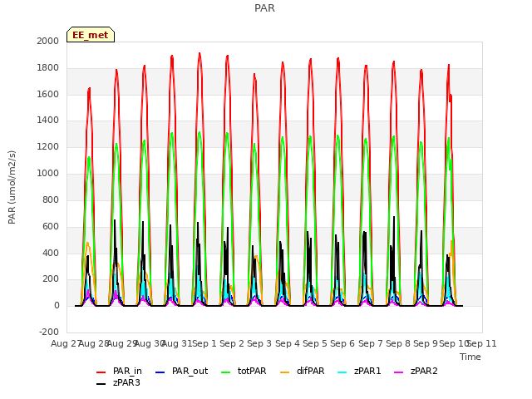Viewport: 532px width, 399px height.
Task: Click the zPAR1 legend label
Action: 367,372
